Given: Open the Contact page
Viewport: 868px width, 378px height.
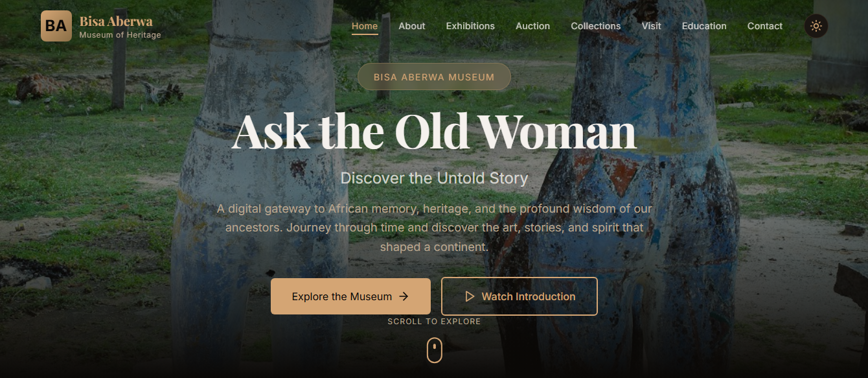Looking at the screenshot, I should pos(765,26).
